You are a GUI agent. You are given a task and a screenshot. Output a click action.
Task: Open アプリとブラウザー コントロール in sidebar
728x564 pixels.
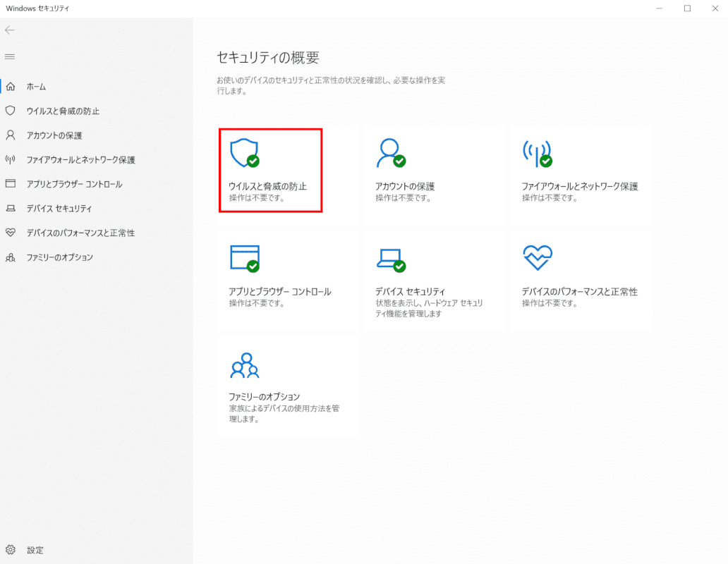pos(74,184)
